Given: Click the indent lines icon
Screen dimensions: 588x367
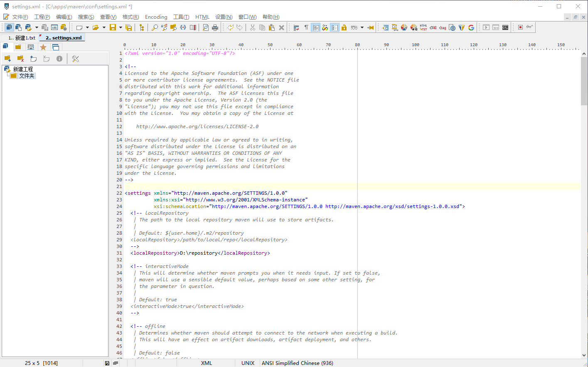Looking at the screenshot, I should pyautogui.click(x=385, y=27).
